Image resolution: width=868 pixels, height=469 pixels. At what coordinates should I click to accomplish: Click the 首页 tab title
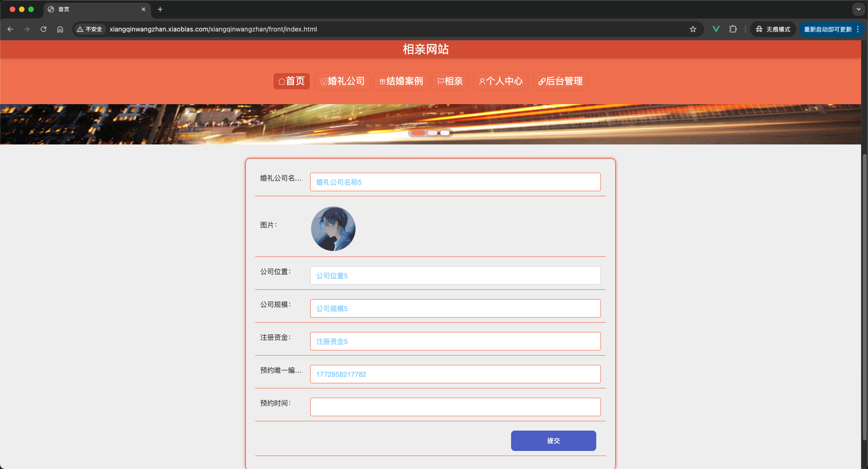[x=64, y=9]
